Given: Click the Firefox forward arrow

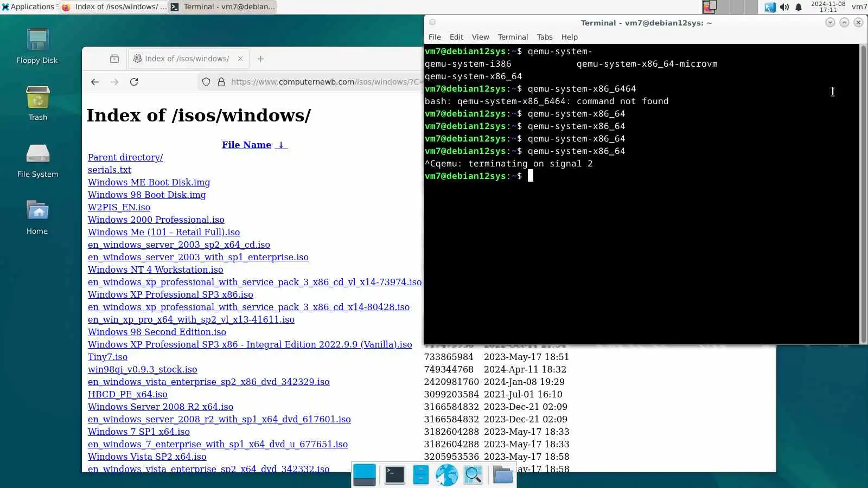Looking at the screenshot, I should pos(114,82).
